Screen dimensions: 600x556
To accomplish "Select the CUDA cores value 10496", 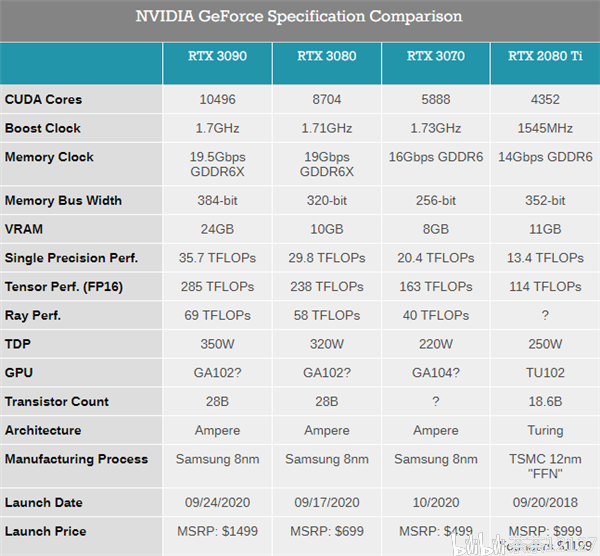I will tap(217, 99).
